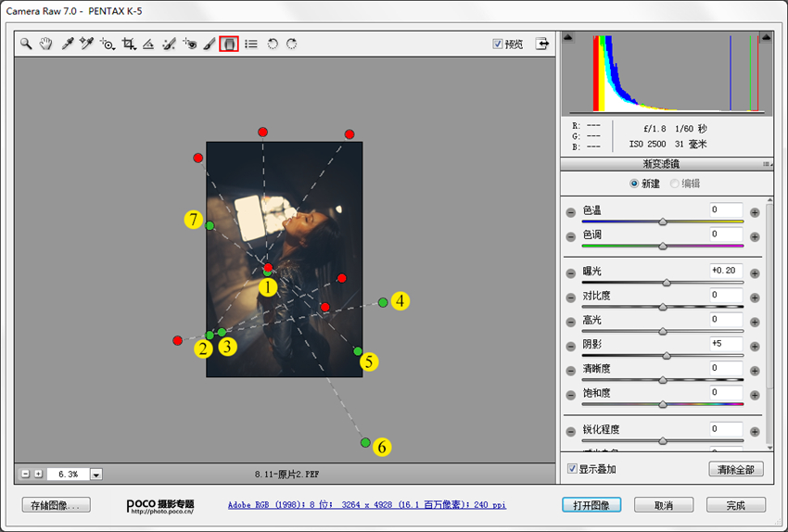The height and width of the screenshot is (532, 788).
Task: Select the Graduated Filter tool
Action: coord(229,44)
